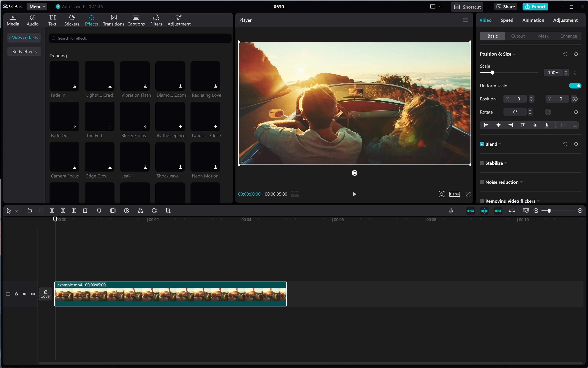This screenshot has height=368, width=588.
Task: Toggle linkage button in timeline
Action: coord(498,211)
